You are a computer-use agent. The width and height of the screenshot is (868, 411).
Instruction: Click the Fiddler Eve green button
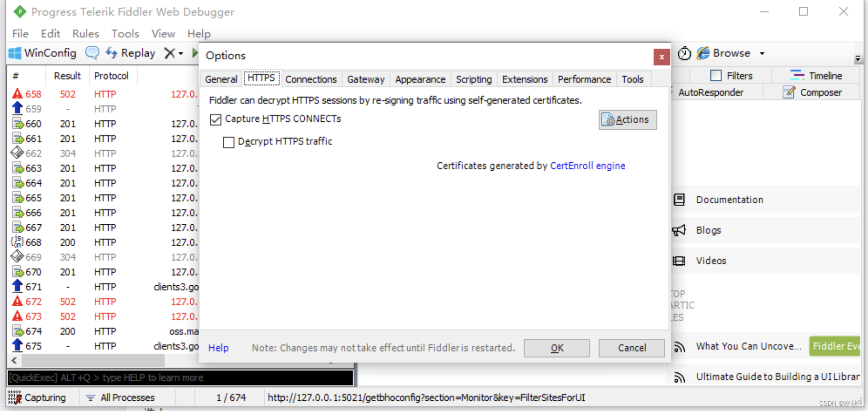[x=835, y=346]
